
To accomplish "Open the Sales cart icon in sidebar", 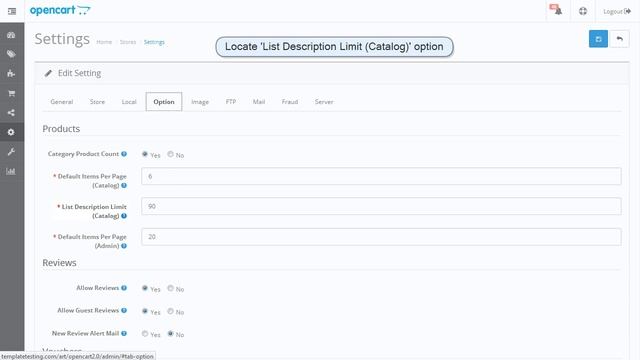I will click(x=11, y=93).
